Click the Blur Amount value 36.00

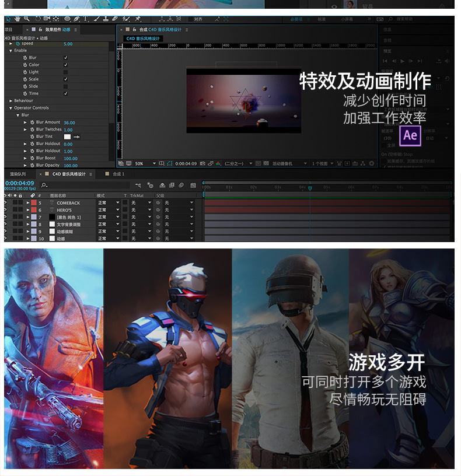click(69, 123)
